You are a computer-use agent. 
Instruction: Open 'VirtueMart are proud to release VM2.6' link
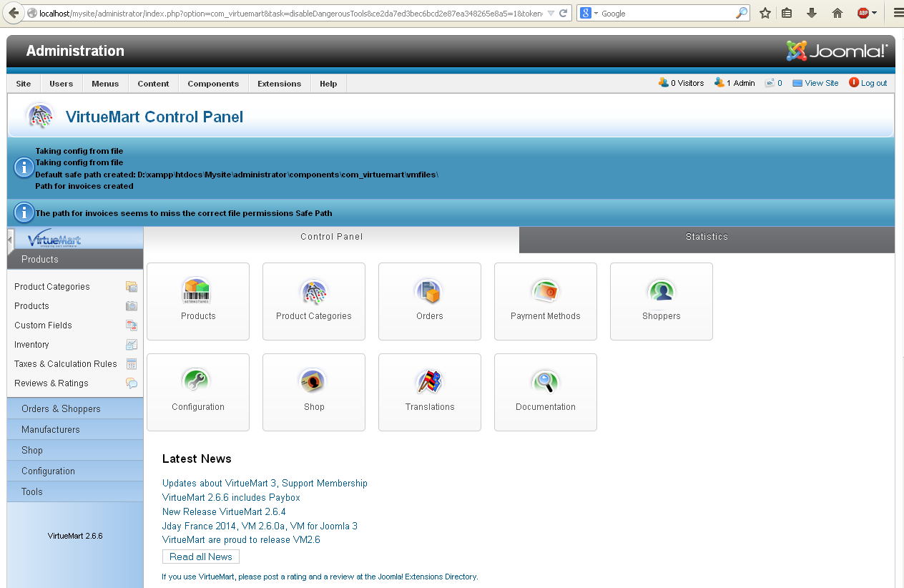click(x=241, y=539)
